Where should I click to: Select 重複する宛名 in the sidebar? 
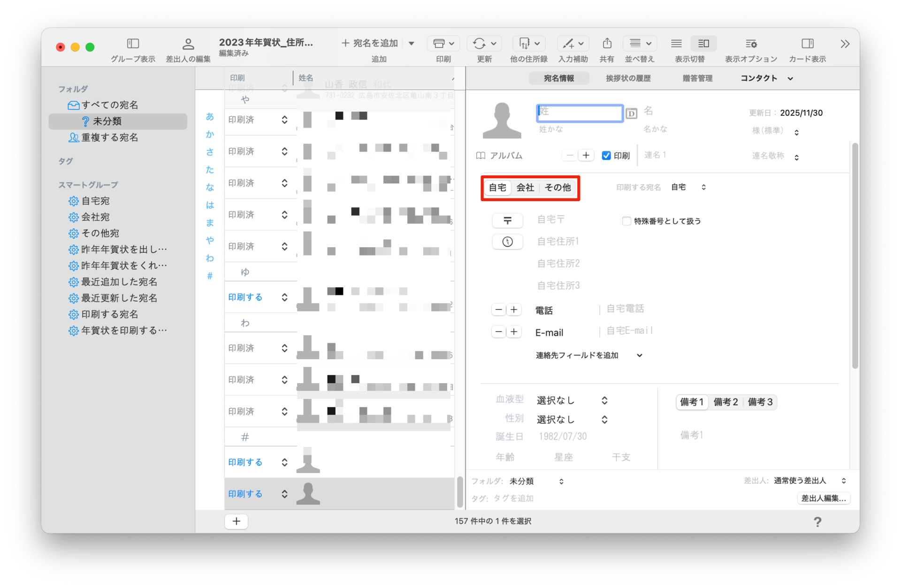point(109,137)
